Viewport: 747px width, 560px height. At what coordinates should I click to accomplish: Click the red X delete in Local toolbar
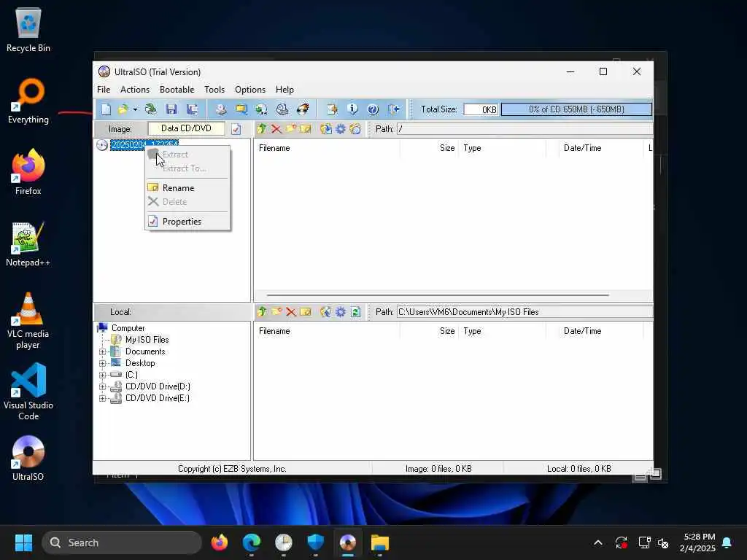(x=291, y=312)
